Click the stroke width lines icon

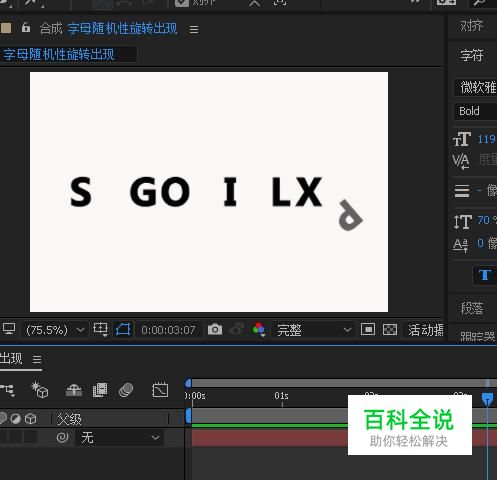pyautogui.click(x=462, y=191)
